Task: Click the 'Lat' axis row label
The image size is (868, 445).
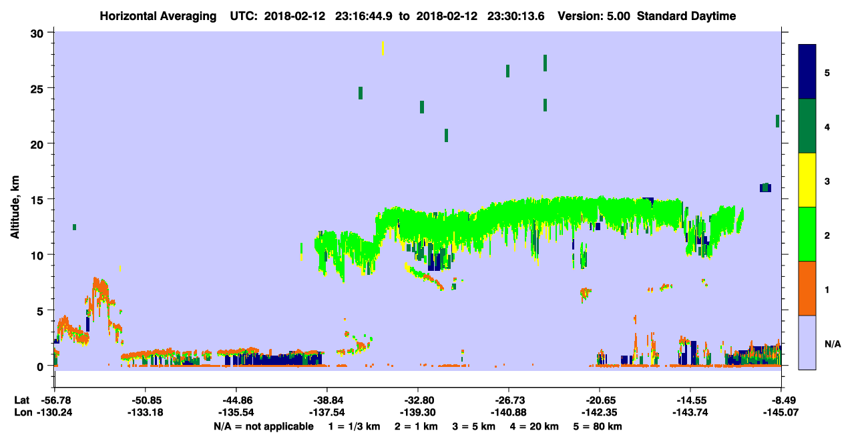Action: (21, 400)
